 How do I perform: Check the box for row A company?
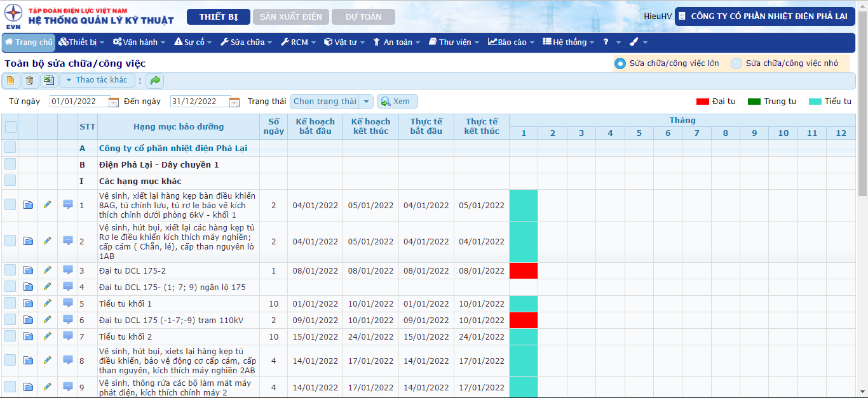[x=10, y=147]
